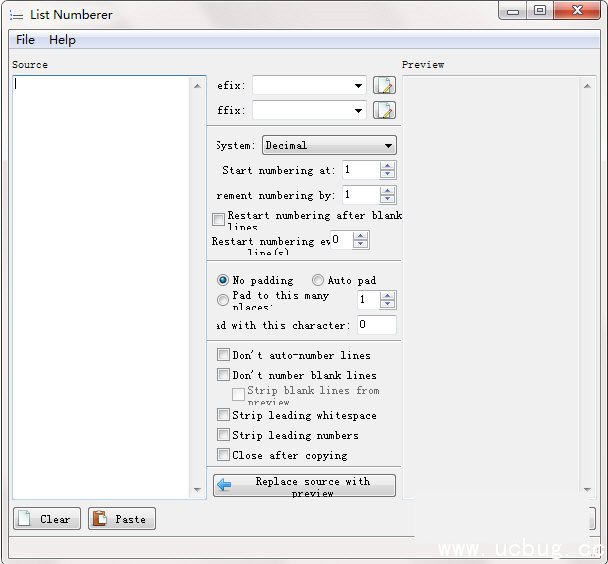This screenshot has height=564, width=608.
Task: Increase the Start numbering at value
Action: [x=387, y=166]
